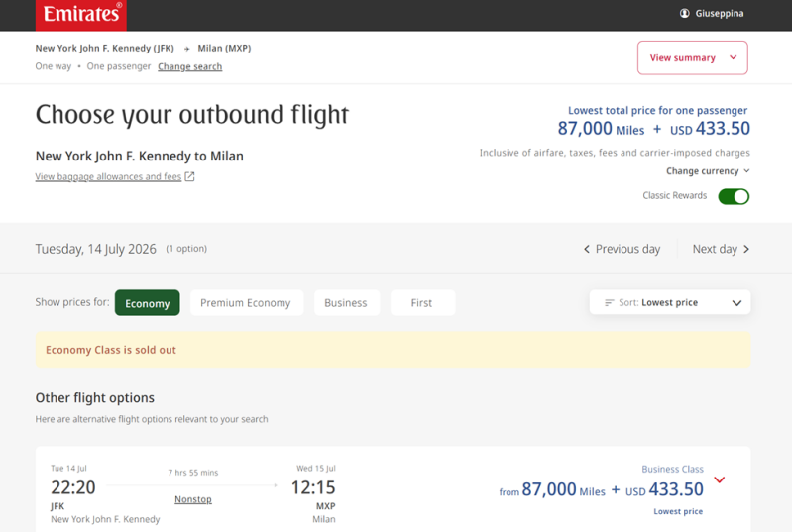Open the Giuseppina account name
Screen dimensions: 792x532
pyautogui.click(x=720, y=14)
